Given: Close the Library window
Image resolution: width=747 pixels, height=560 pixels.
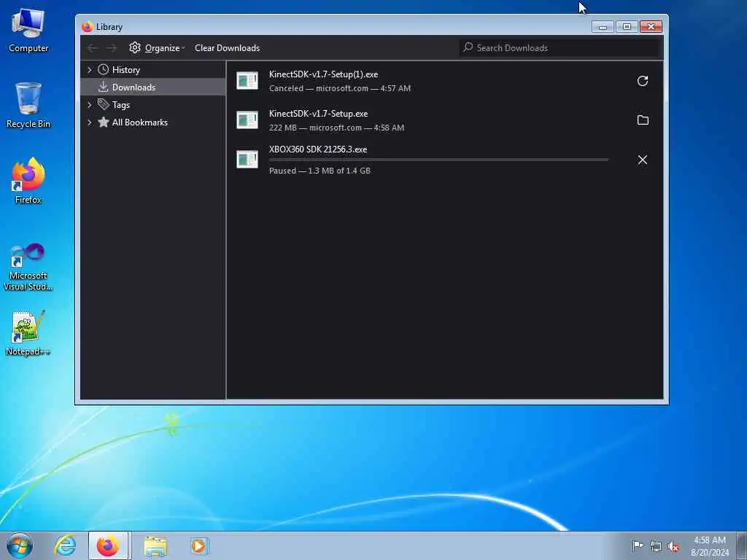Looking at the screenshot, I should point(651,27).
